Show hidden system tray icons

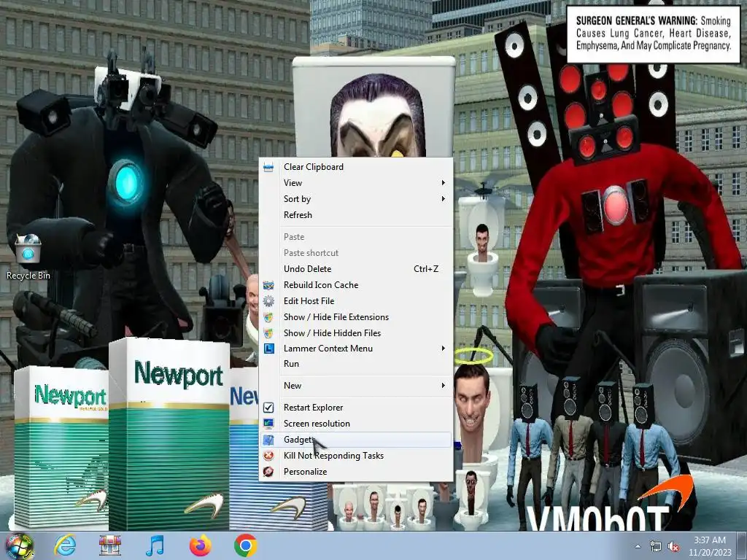coord(638,546)
